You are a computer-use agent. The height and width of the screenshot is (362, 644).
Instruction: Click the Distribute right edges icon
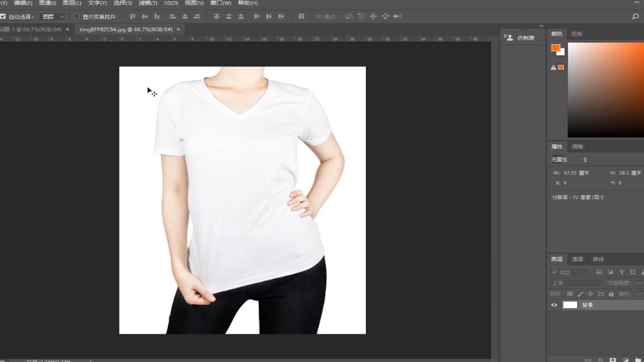tap(281, 16)
